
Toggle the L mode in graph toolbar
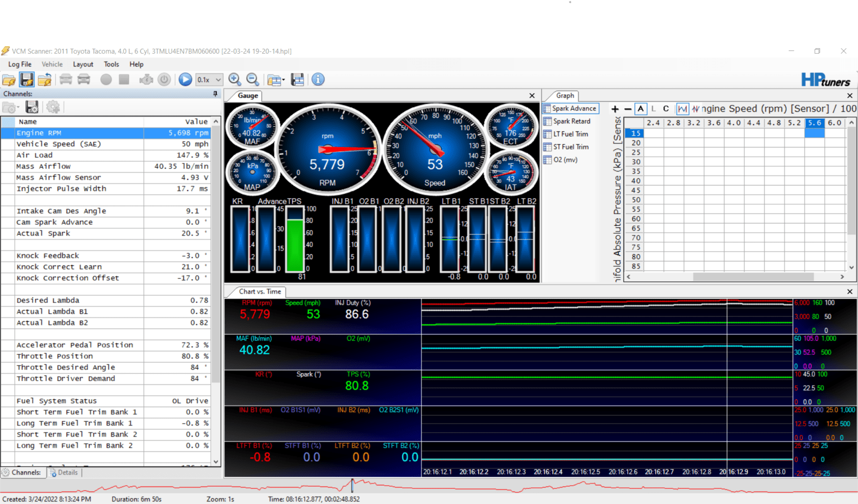pos(654,109)
